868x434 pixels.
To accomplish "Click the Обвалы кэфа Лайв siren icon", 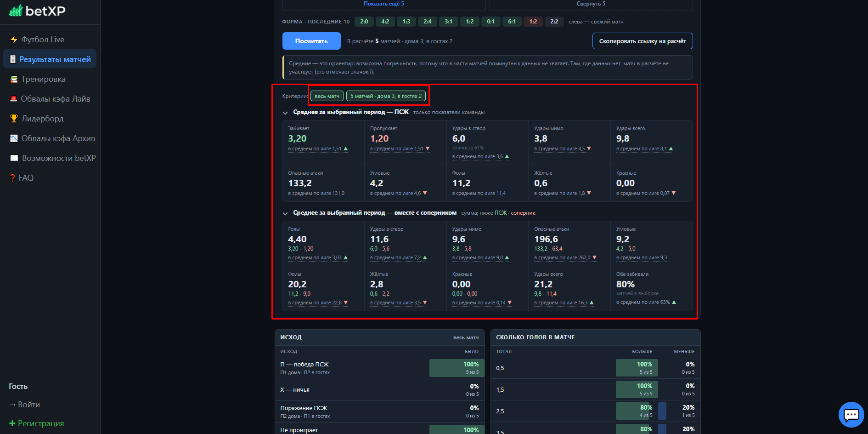I will coord(14,99).
